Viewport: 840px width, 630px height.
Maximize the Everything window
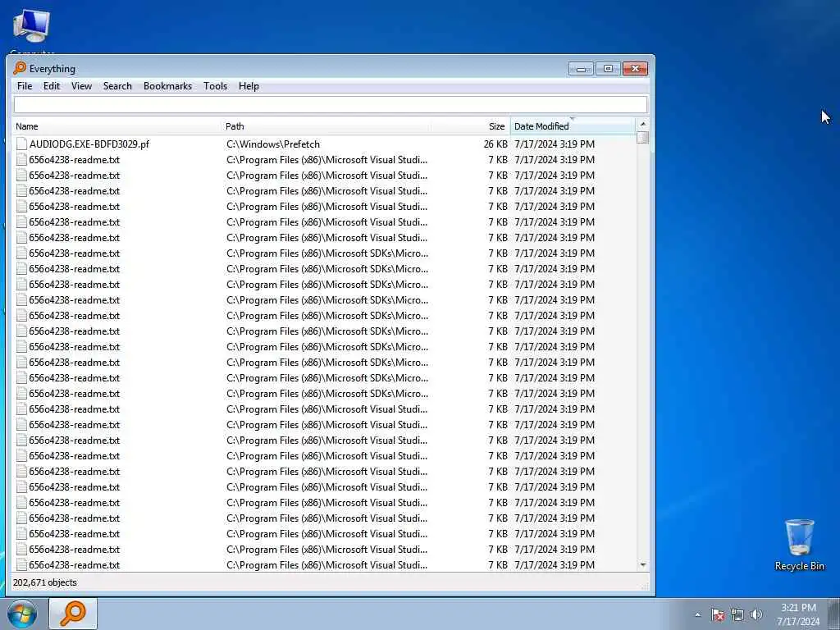608,69
